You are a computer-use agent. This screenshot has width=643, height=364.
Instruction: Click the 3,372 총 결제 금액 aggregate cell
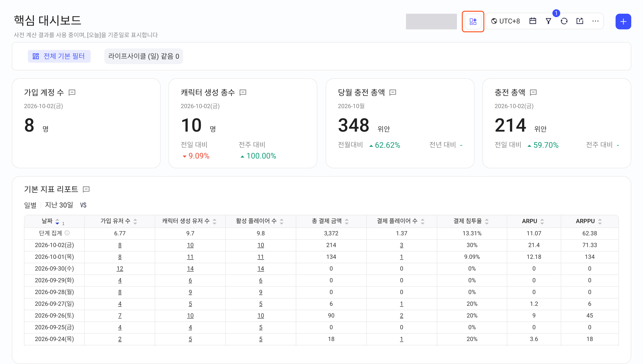point(331,234)
